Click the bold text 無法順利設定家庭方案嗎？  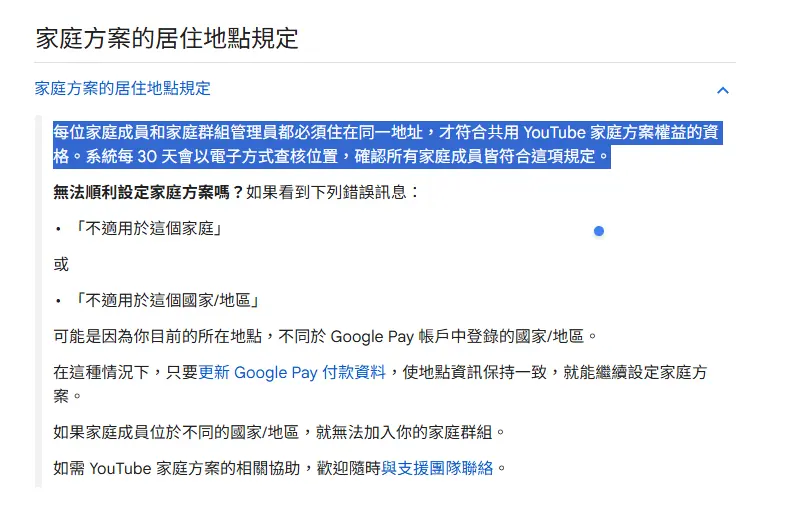point(149,192)
